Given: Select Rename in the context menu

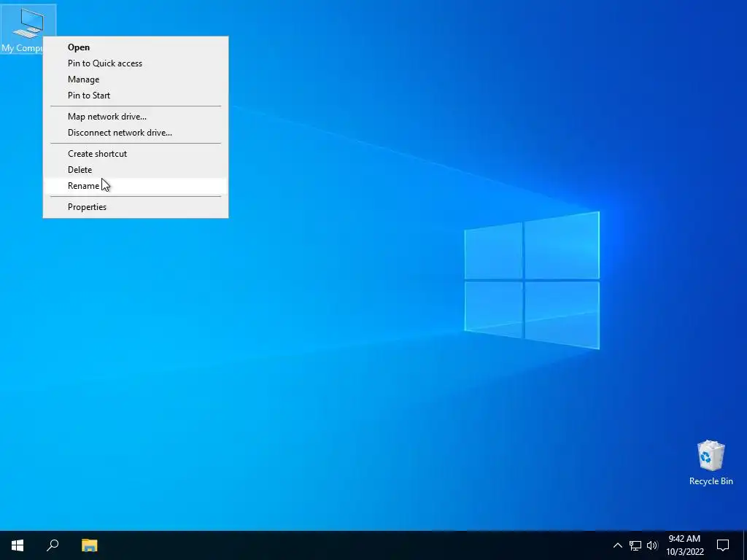Looking at the screenshot, I should click(136, 186).
